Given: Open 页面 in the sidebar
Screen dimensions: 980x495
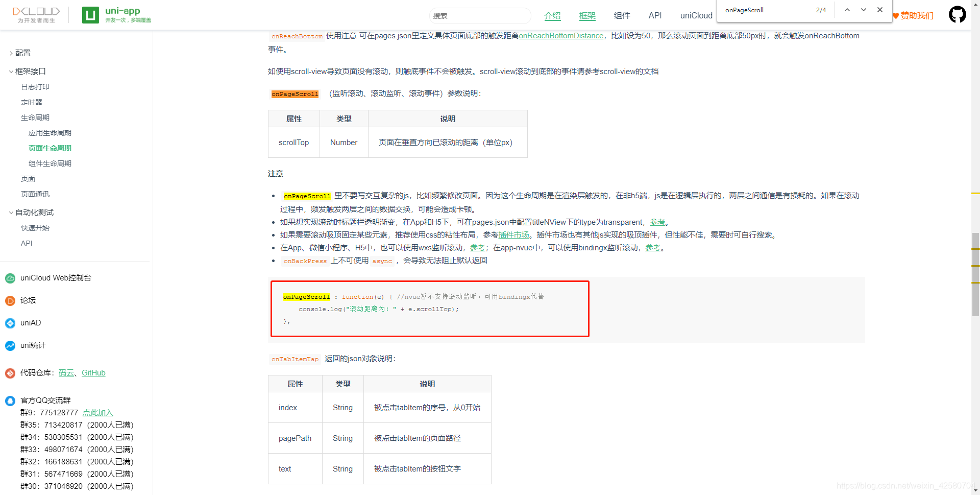Looking at the screenshot, I should (28, 179).
